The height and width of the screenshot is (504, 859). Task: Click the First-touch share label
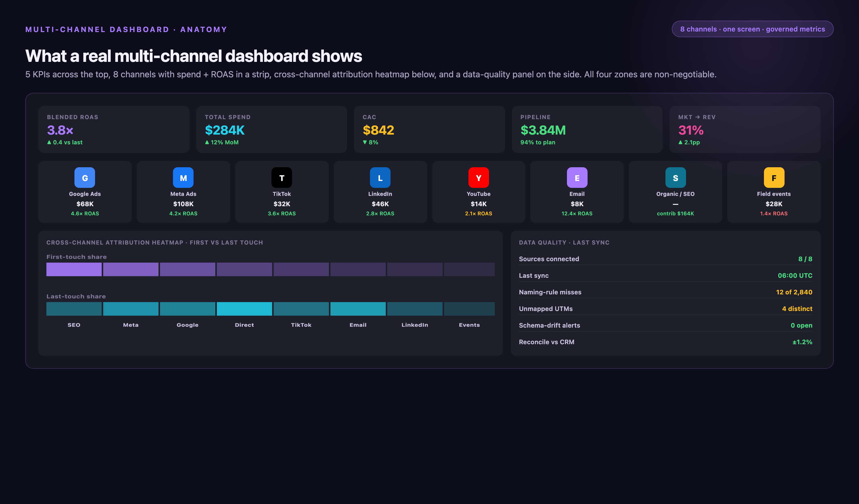76,257
